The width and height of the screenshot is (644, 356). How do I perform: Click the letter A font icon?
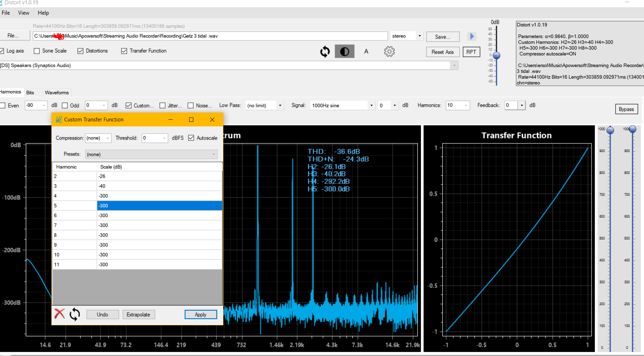tap(366, 51)
